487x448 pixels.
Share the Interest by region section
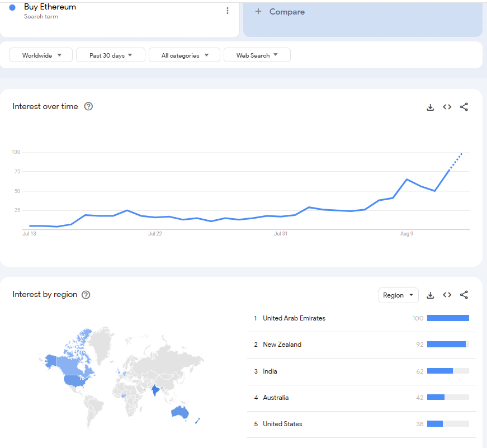tap(464, 295)
